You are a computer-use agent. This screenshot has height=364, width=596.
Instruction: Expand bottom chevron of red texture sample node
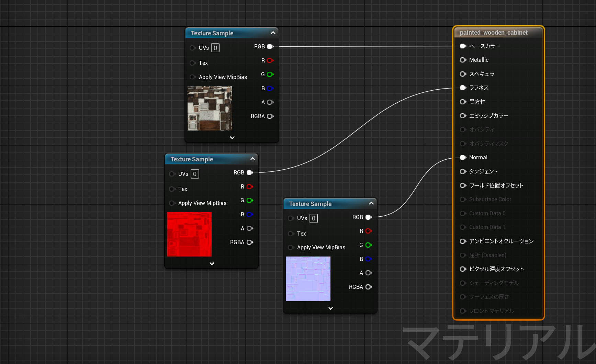[212, 264]
